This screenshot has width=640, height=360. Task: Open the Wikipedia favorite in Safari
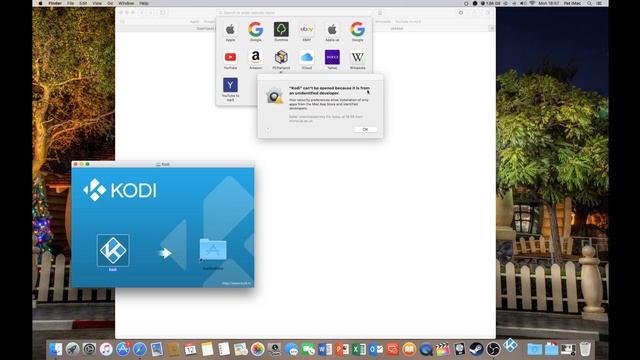(x=358, y=58)
